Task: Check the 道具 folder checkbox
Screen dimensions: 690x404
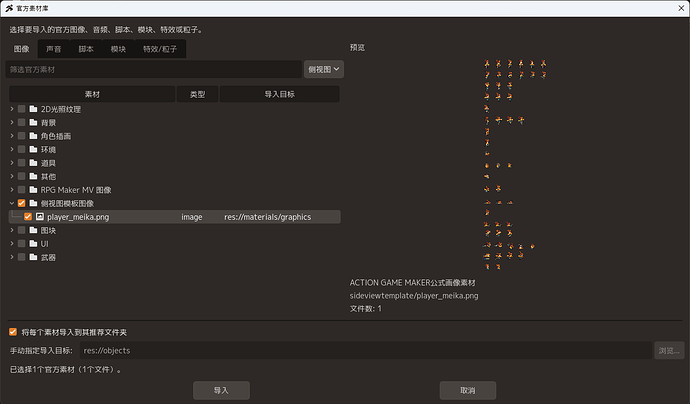Action: click(21, 162)
